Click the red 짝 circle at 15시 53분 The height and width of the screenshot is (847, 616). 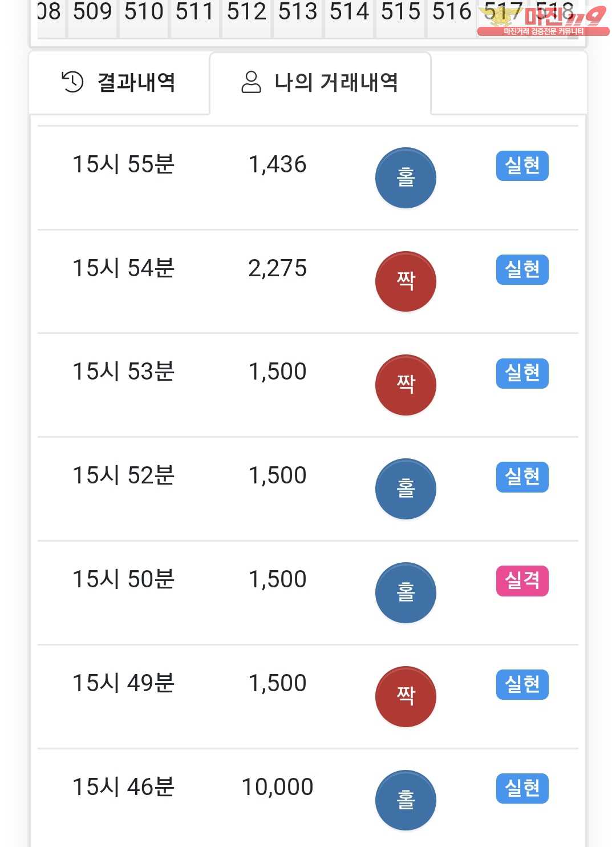406,385
